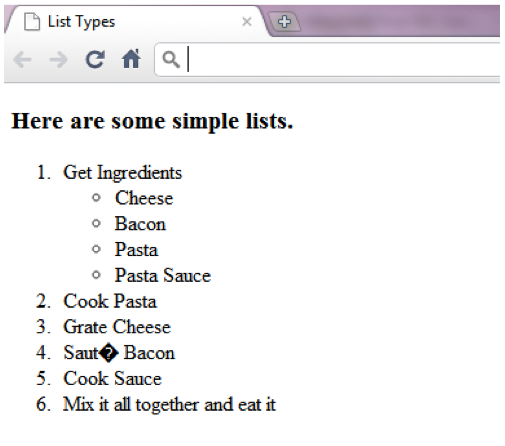This screenshot has width=505, height=446.
Task: Click the heading 'Here are some simple lists.'
Action: (152, 121)
